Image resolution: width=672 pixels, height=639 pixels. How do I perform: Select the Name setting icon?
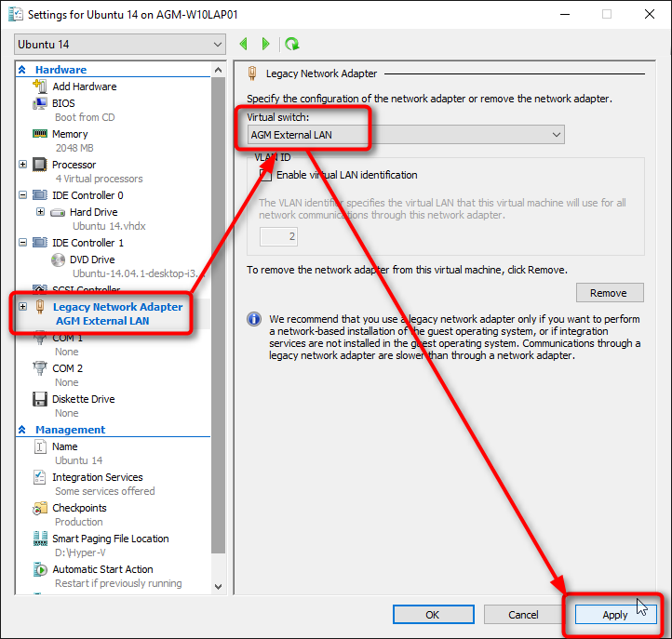(40, 446)
